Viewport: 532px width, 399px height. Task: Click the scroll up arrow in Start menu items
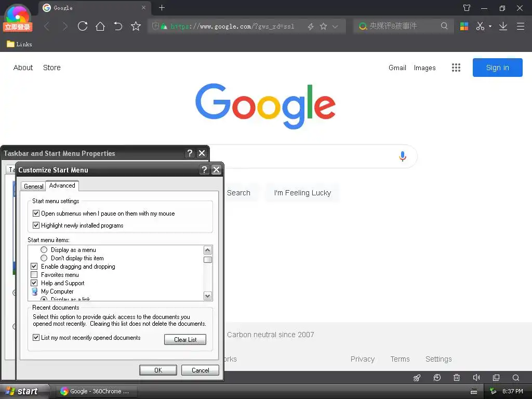pyautogui.click(x=208, y=250)
